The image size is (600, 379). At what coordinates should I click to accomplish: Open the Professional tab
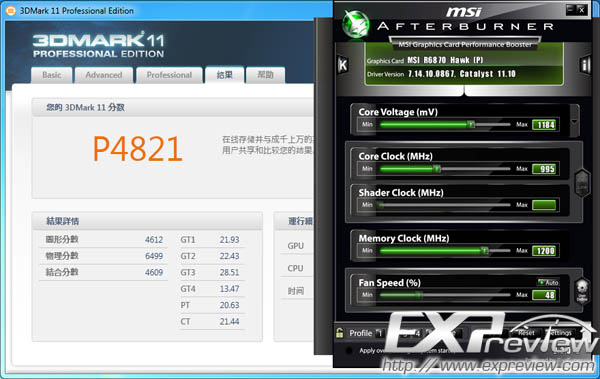click(169, 75)
